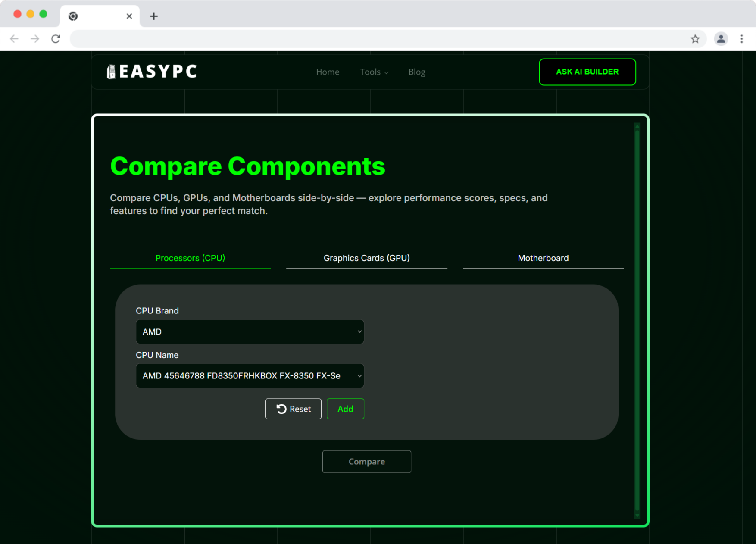Switch to Graphics Cards (GPU) tab
This screenshot has height=544, width=756.
(366, 258)
